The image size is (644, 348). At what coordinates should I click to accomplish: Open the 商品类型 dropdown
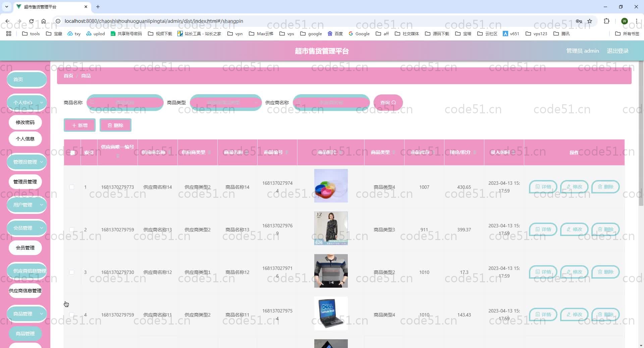tap(225, 103)
